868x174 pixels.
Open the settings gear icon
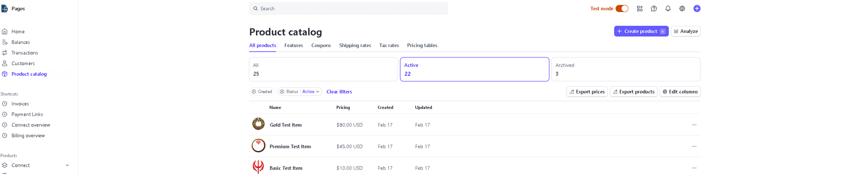[682, 9]
